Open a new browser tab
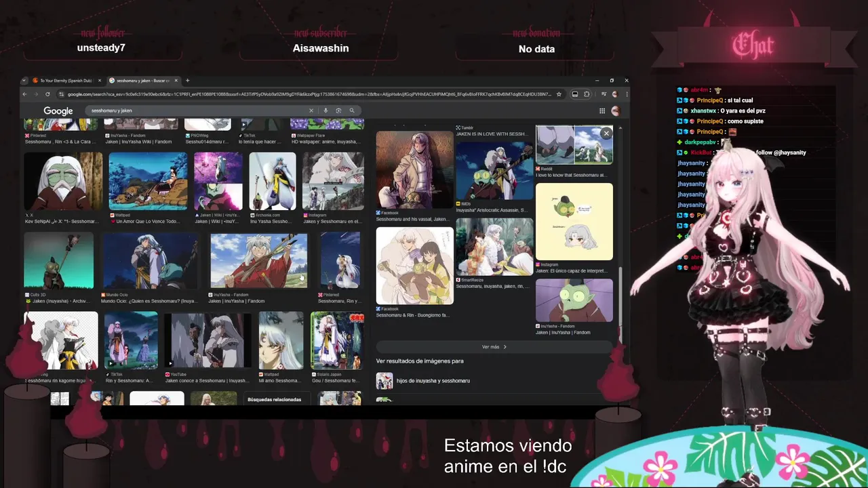The width and height of the screenshot is (868, 488). coord(188,81)
